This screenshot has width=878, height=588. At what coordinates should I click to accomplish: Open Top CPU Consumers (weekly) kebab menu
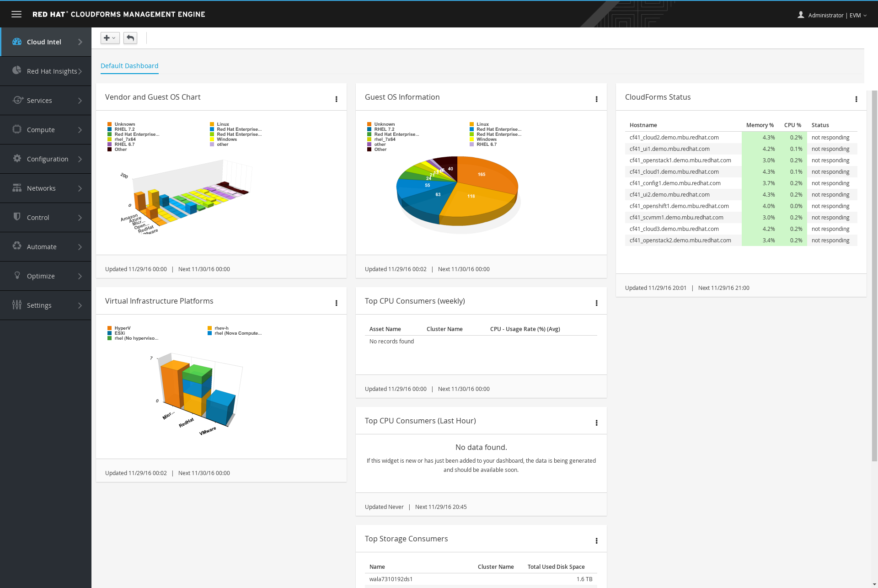coord(596,303)
